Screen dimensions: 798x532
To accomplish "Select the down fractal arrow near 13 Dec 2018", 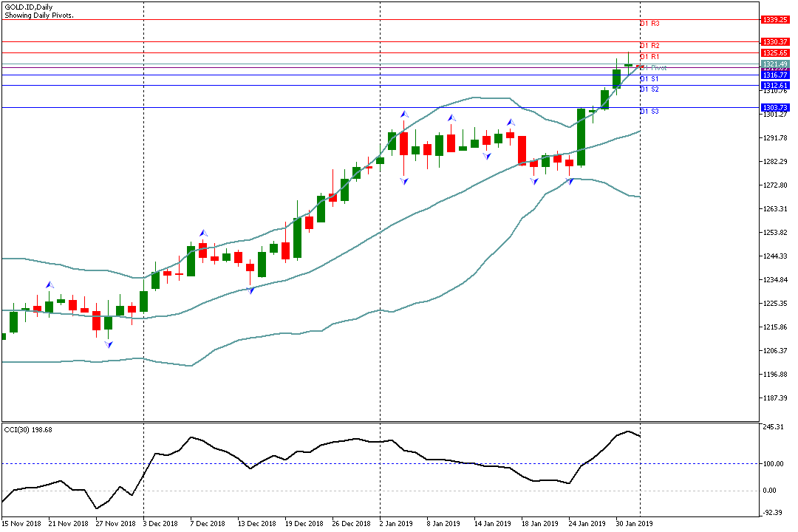I will coord(250,290).
